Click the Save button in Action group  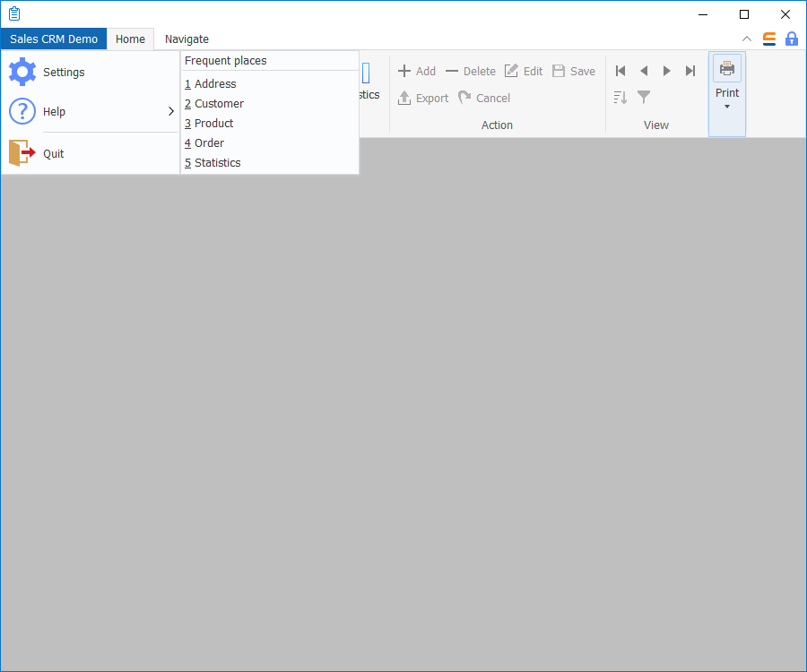574,71
